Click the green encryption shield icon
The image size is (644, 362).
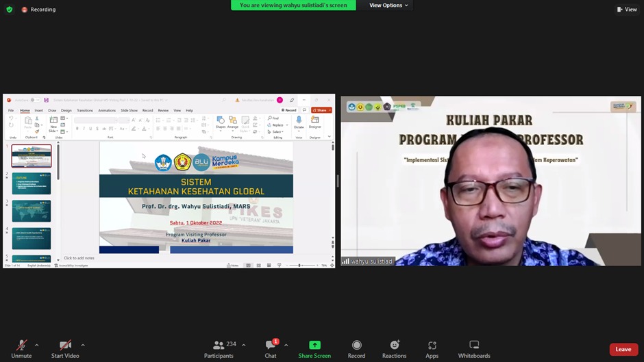(10, 10)
